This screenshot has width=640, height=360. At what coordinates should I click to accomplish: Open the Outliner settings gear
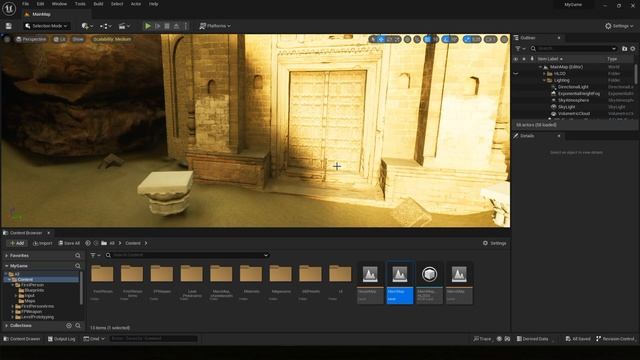633,49
